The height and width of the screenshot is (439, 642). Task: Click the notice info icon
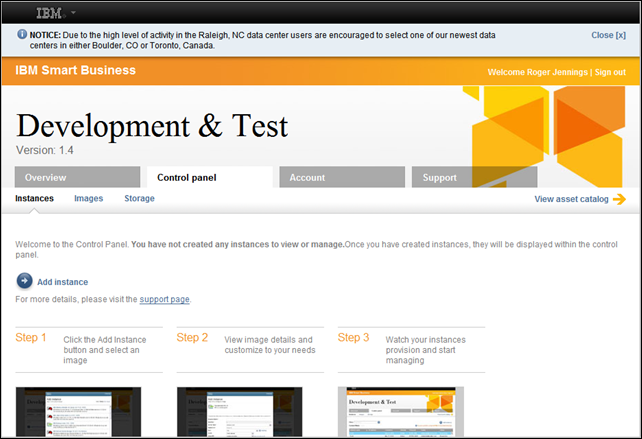pyautogui.click(x=22, y=34)
